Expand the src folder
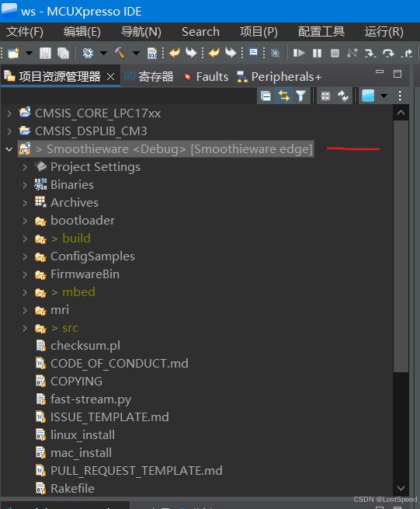 pos(25,328)
